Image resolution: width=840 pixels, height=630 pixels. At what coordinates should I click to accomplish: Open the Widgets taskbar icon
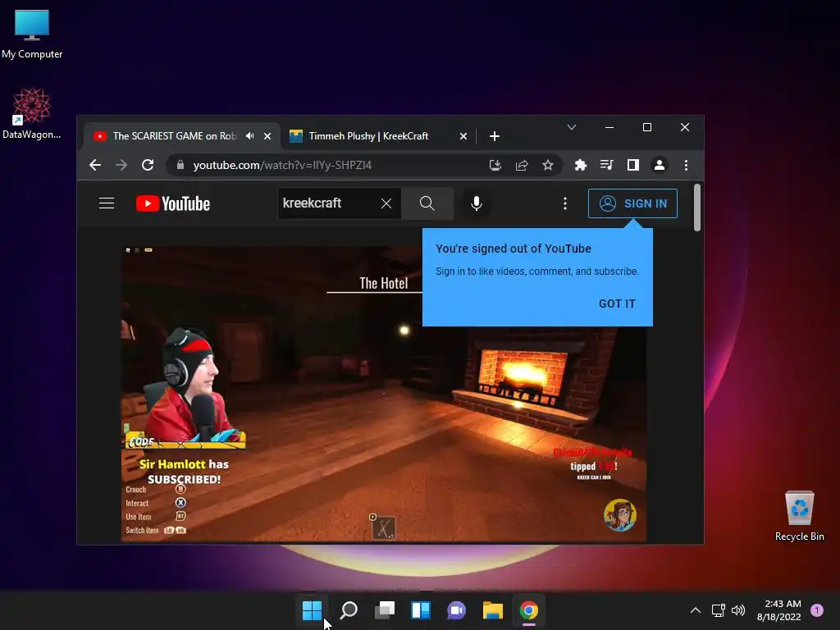[x=421, y=610]
